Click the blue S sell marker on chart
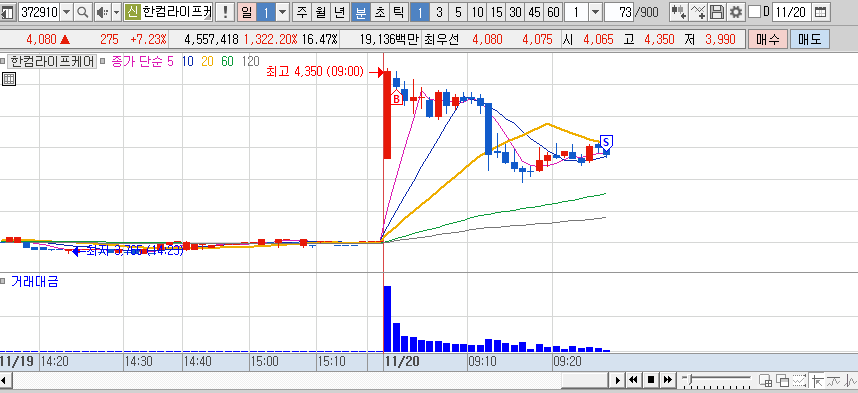The width and height of the screenshot is (858, 393). 606,142
